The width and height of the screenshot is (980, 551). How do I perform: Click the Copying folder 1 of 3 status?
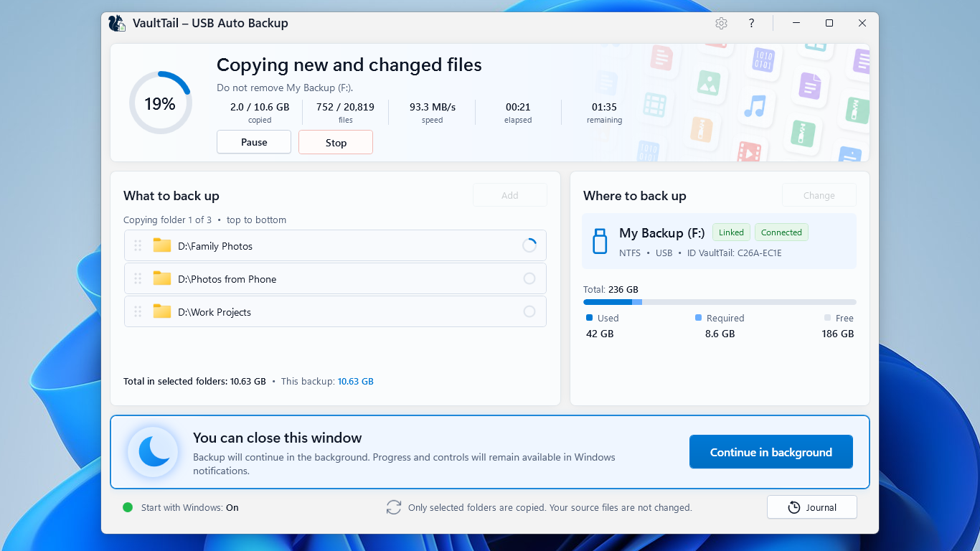coord(168,220)
